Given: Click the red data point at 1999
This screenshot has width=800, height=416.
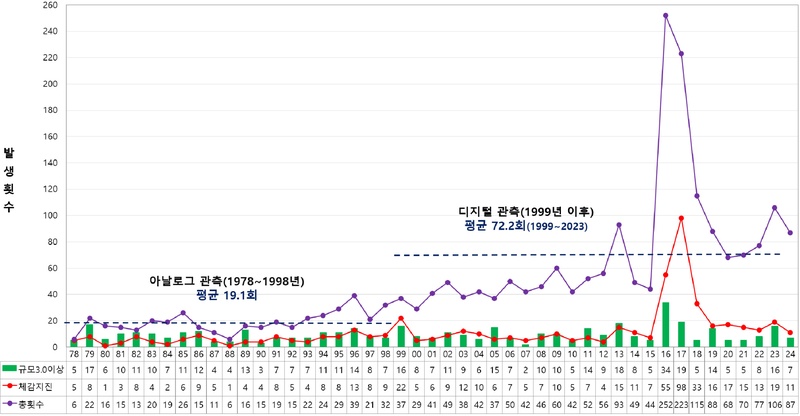Looking at the screenshot, I should pos(401,318).
